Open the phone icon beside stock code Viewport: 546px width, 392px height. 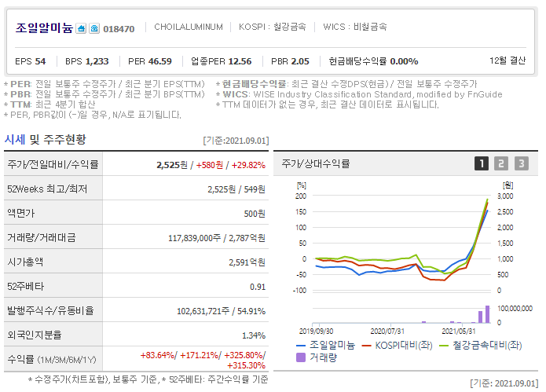click(x=94, y=28)
